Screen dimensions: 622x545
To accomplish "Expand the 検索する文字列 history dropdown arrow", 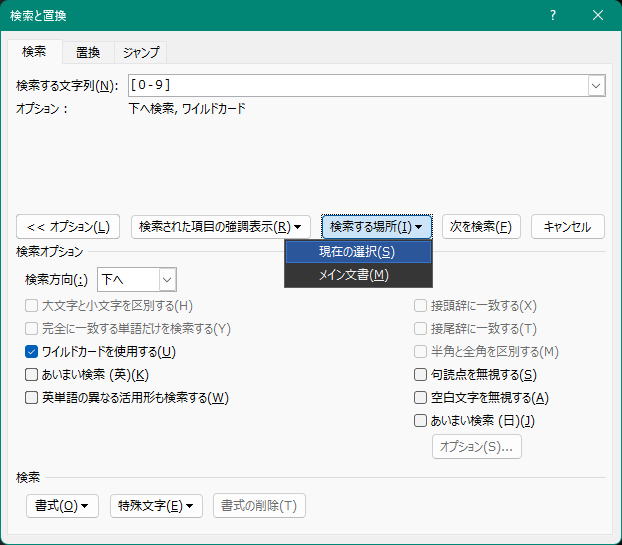I will [x=596, y=86].
